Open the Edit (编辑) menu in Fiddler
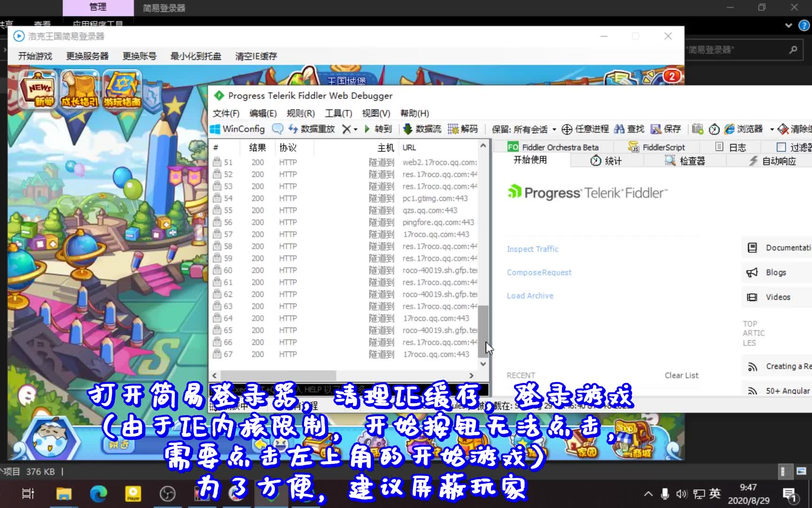Screen dimensions: 812x508 click(x=263, y=113)
